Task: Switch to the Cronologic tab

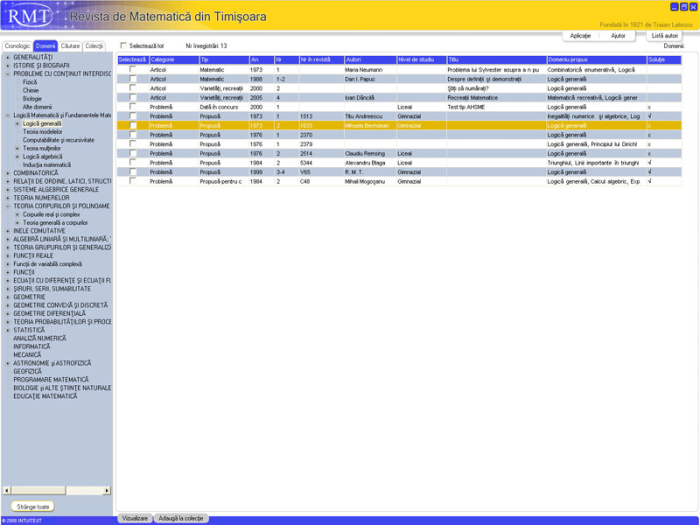Action: [17, 46]
